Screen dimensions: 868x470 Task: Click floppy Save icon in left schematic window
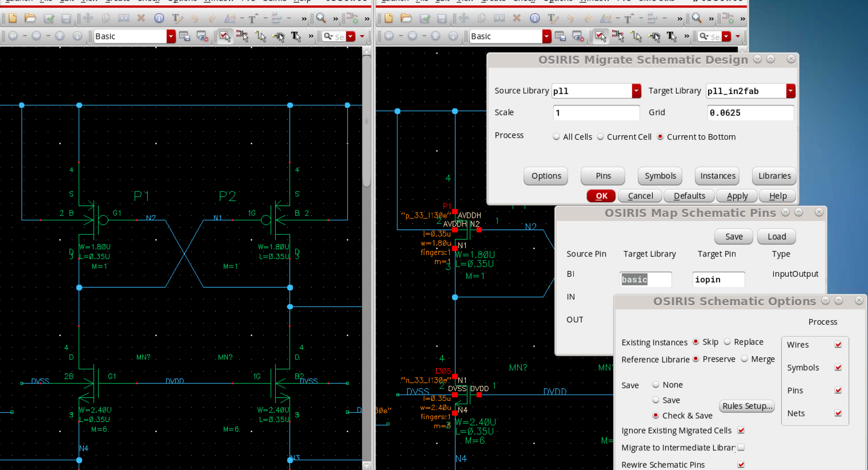[66, 18]
